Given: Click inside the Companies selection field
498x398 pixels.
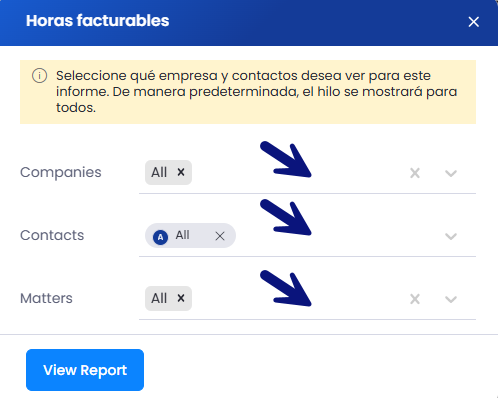Looking at the screenshot, I should tap(307, 173).
